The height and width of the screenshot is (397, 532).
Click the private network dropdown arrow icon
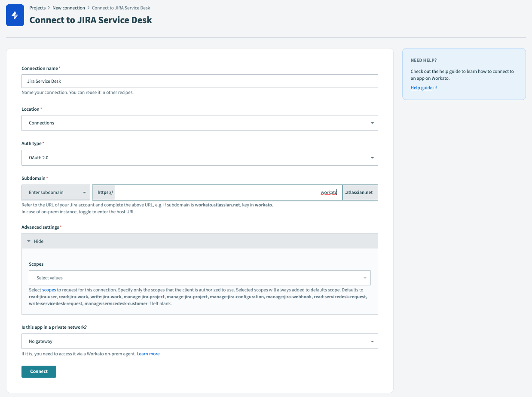coord(372,341)
